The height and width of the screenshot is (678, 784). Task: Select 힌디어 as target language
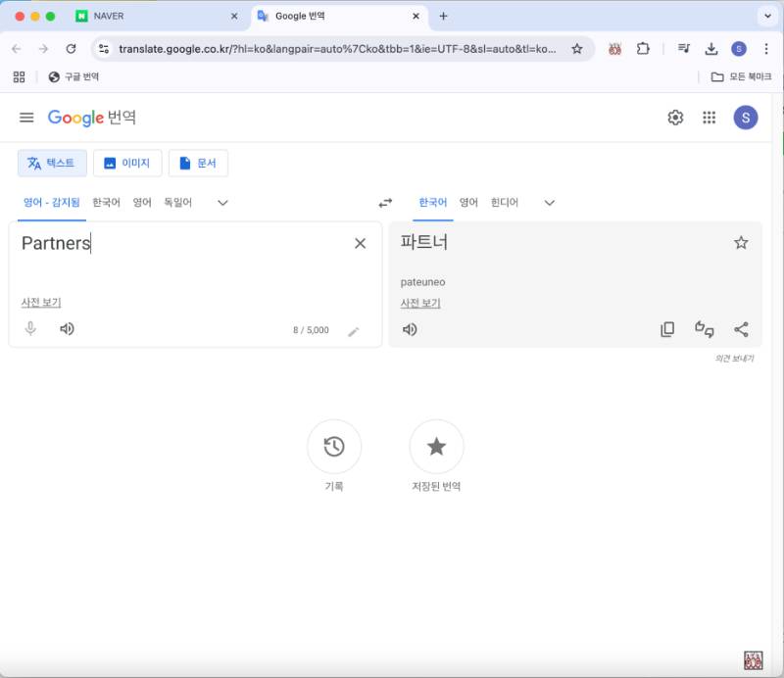504,203
